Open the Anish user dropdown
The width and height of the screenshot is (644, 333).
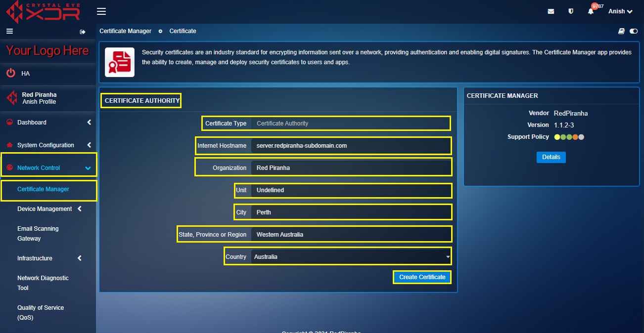tap(620, 11)
